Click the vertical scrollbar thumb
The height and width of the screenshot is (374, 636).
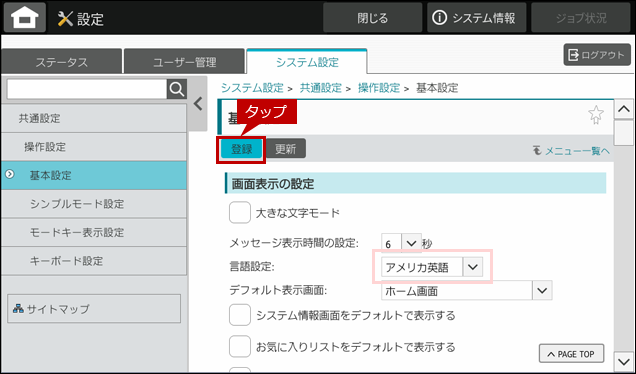[x=623, y=133]
